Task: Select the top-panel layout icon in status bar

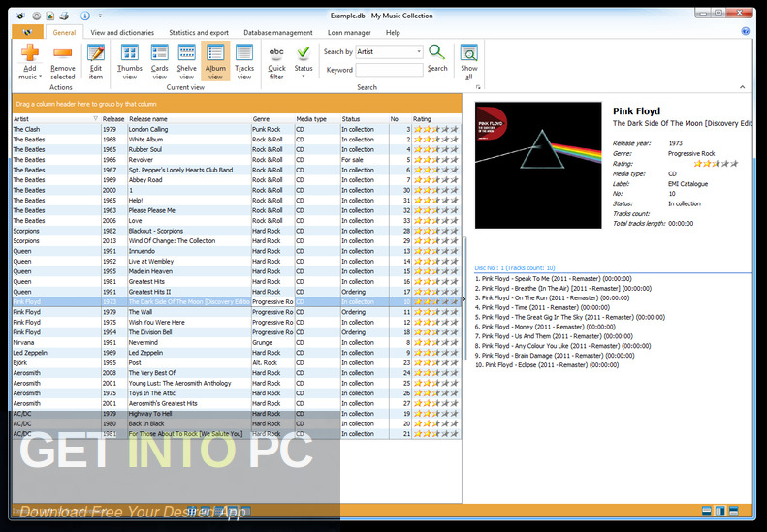Action: 706,511
